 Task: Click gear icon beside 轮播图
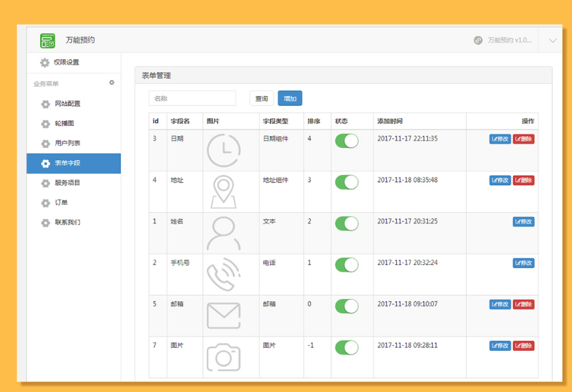click(45, 124)
